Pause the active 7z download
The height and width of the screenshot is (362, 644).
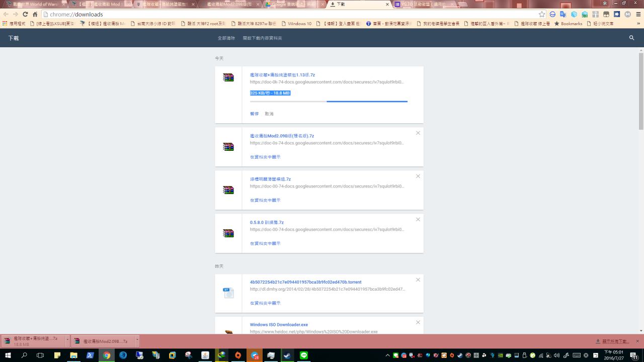click(254, 114)
